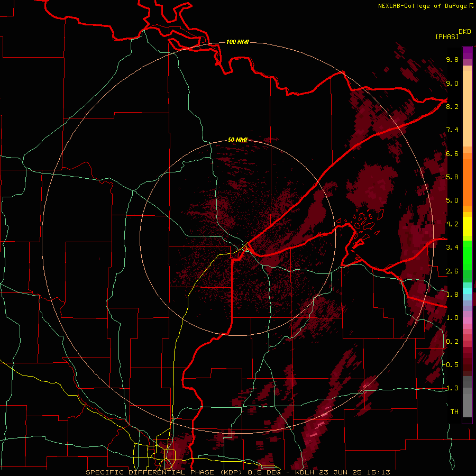This screenshot has width=476, height=476.
Task: Click the 9.0 value on the color scale
Action: [x=452, y=83]
